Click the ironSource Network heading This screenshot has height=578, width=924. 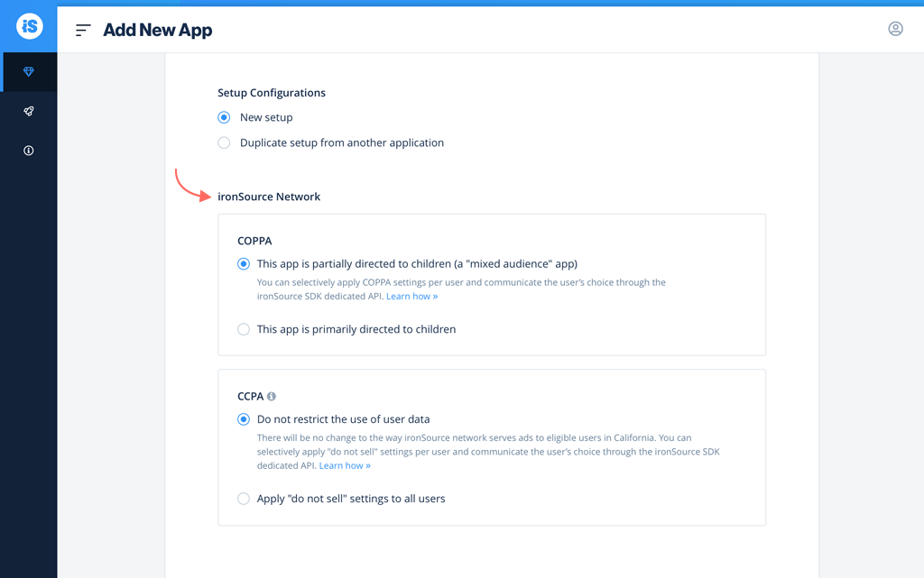pos(269,197)
